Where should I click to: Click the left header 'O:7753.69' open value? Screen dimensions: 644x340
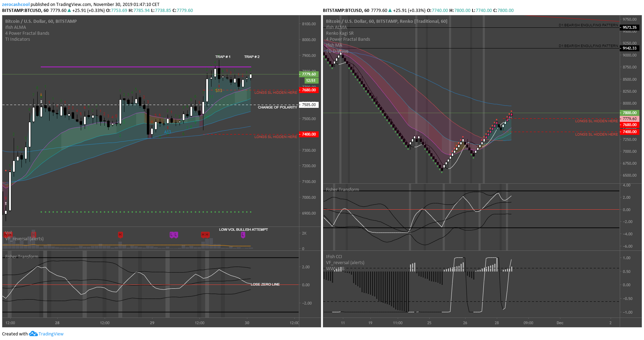pyautogui.click(x=117, y=10)
